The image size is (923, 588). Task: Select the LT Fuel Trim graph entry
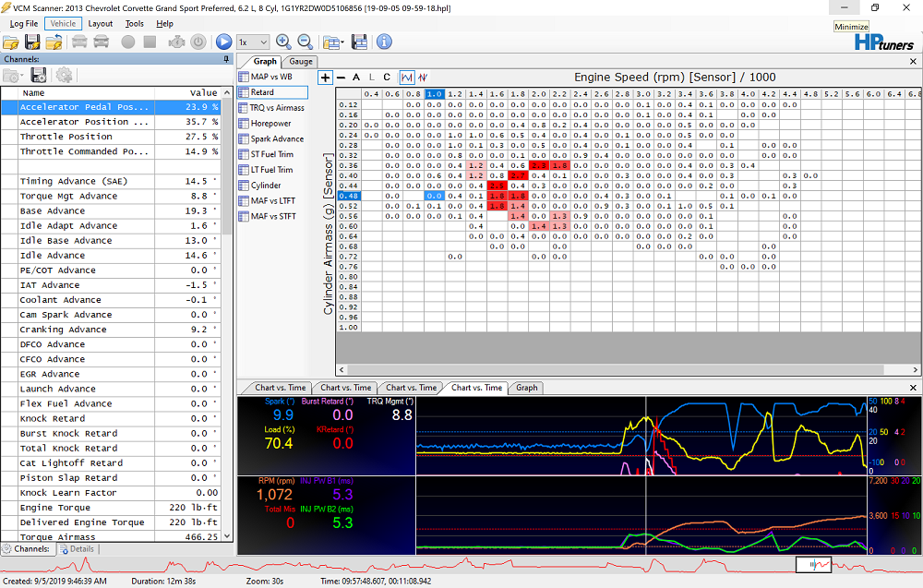tap(270, 170)
